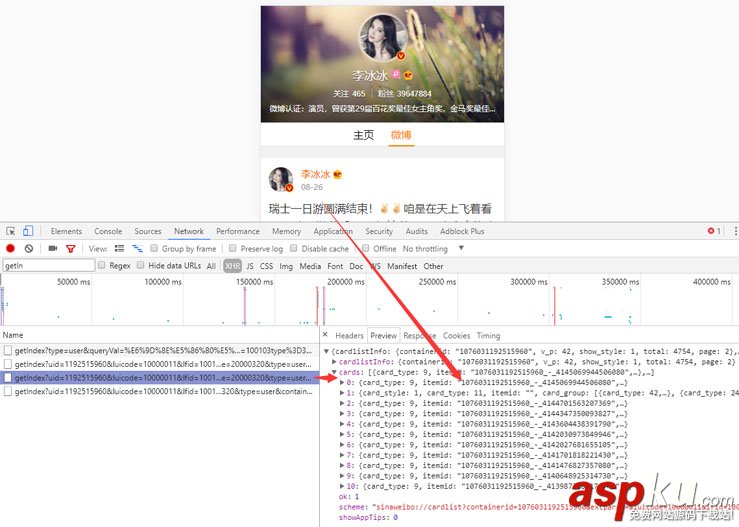Switch to the Performance tab
Image resolution: width=739 pixels, height=527 pixels.
tap(238, 231)
